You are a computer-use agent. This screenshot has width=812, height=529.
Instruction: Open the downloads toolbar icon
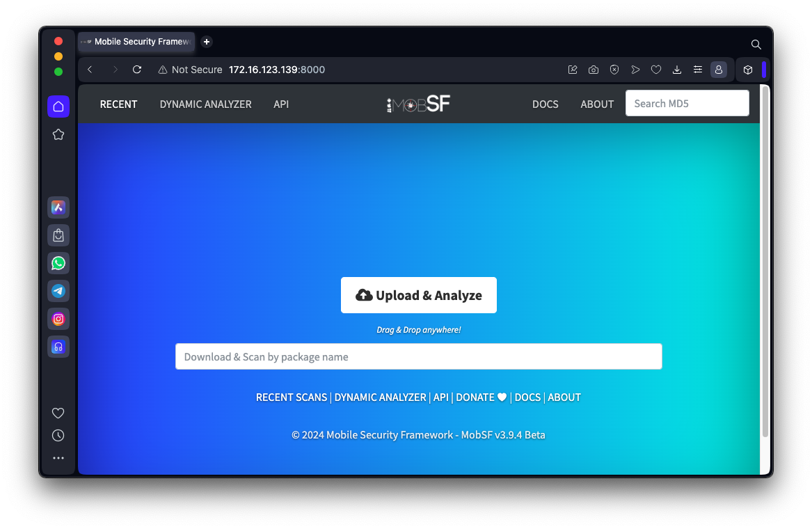tap(677, 70)
